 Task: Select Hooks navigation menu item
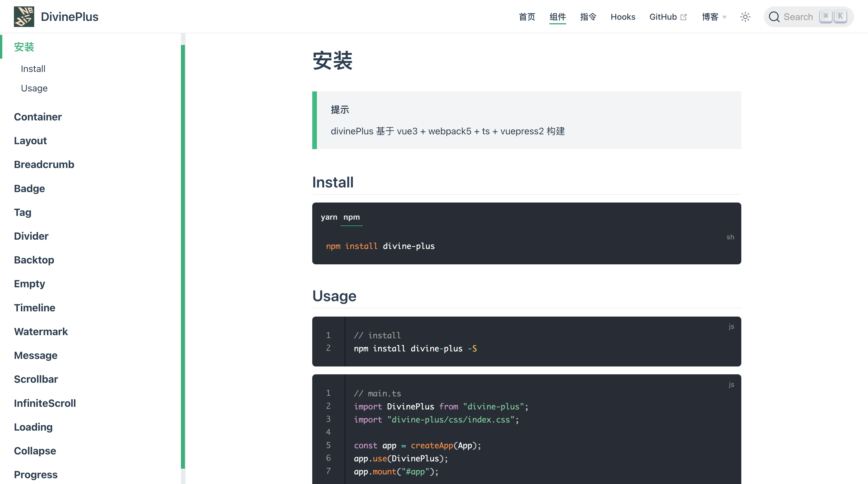(x=623, y=16)
